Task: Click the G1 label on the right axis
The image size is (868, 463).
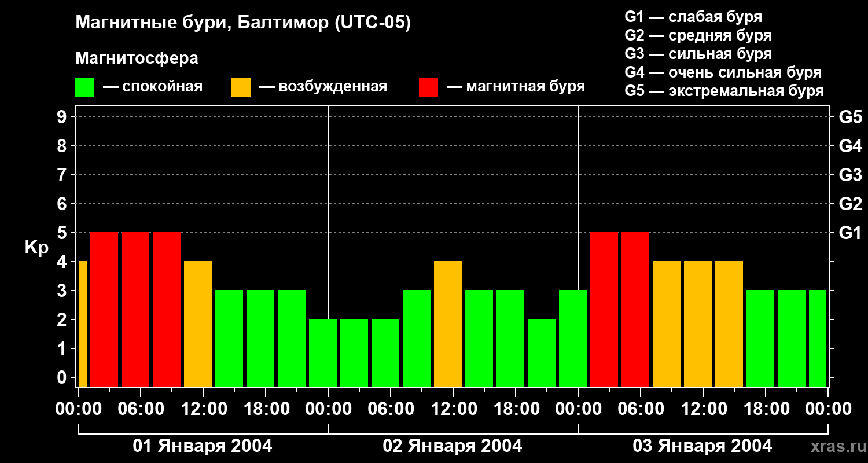Action: [850, 233]
